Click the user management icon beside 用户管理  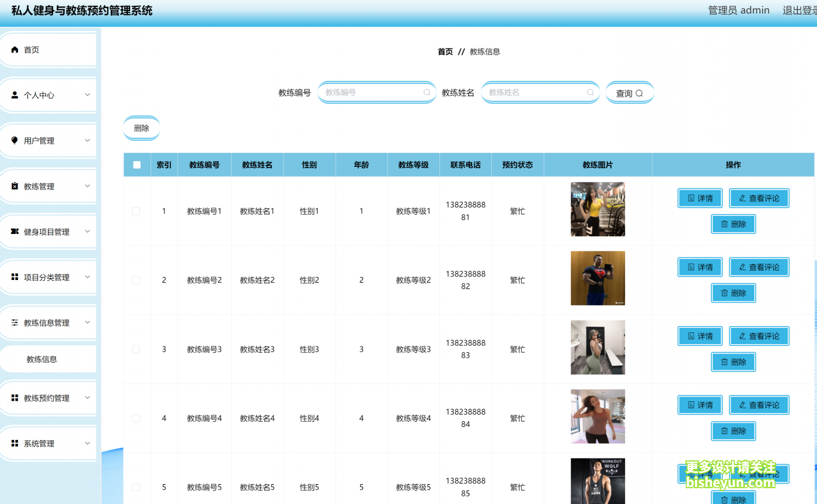pyautogui.click(x=15, y=140)
